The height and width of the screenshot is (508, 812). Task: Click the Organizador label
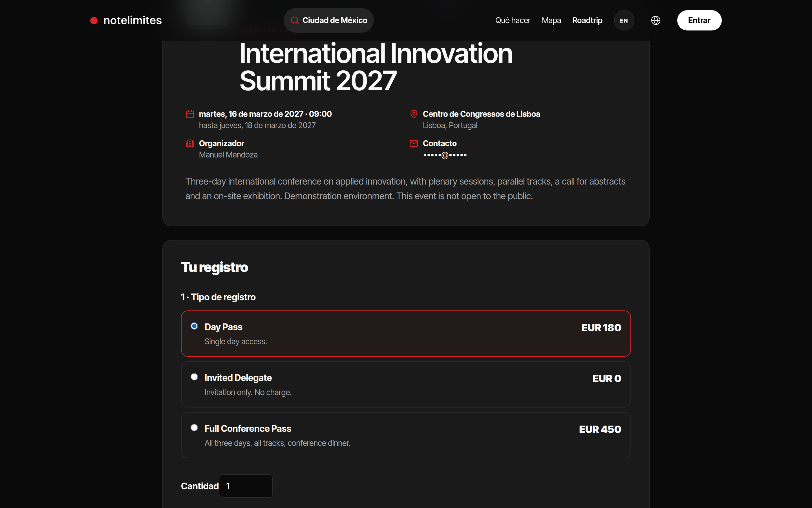221,143
